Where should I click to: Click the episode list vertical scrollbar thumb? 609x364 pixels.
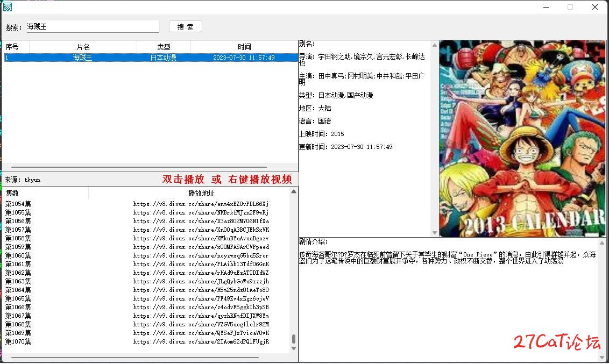(x=294, y=339)
